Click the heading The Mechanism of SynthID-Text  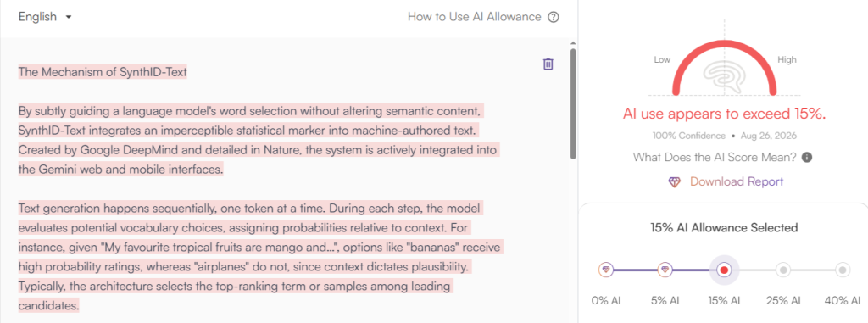103,71
